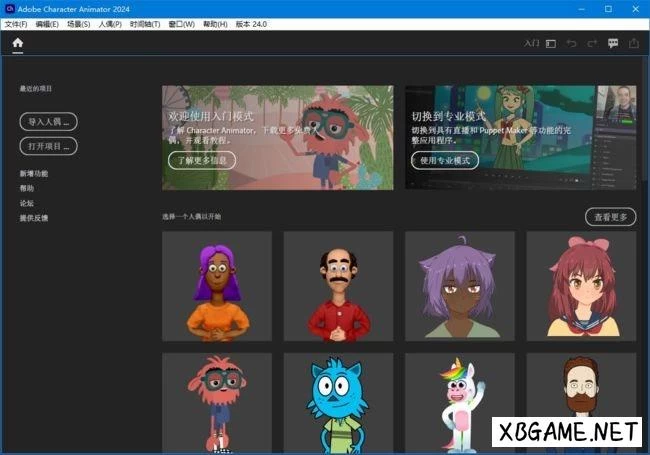Select the purple-haired woman puppet thumbnail

click(217, 286)
